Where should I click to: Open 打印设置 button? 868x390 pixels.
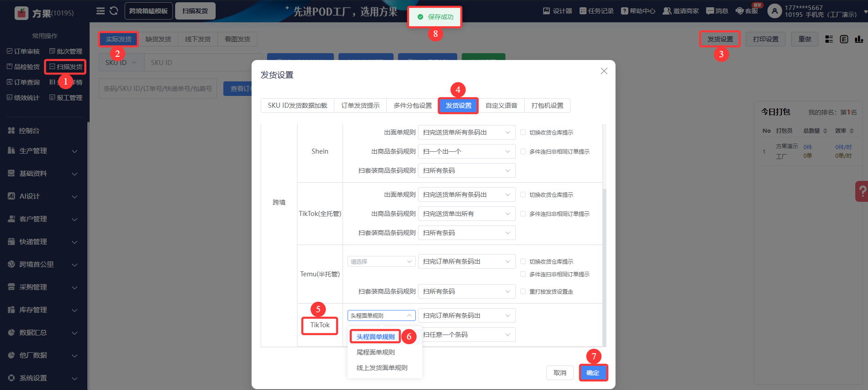pyautogui.click(x=766, y=39)
